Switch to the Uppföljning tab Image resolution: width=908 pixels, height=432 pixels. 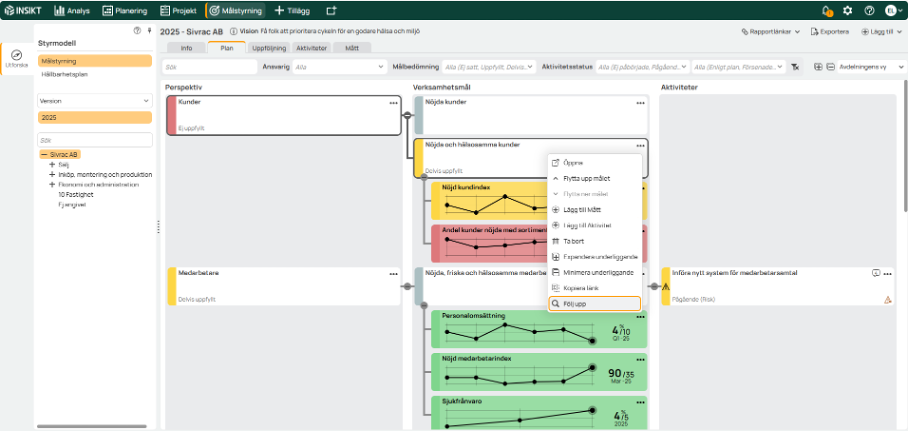269,48
